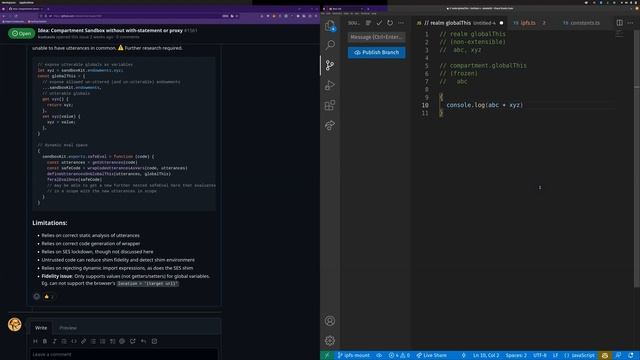
Task: Split the VS Code editor right
Action: tap(620, 23)
